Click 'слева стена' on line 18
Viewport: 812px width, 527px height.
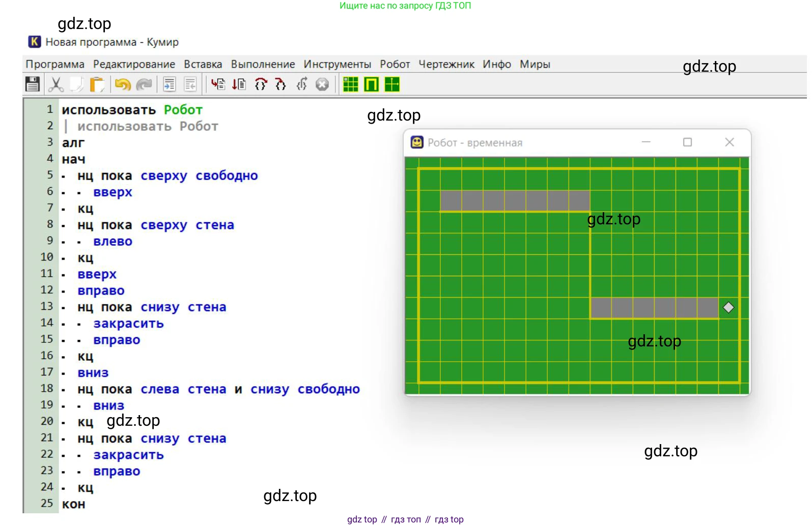[x=183, y=389]
